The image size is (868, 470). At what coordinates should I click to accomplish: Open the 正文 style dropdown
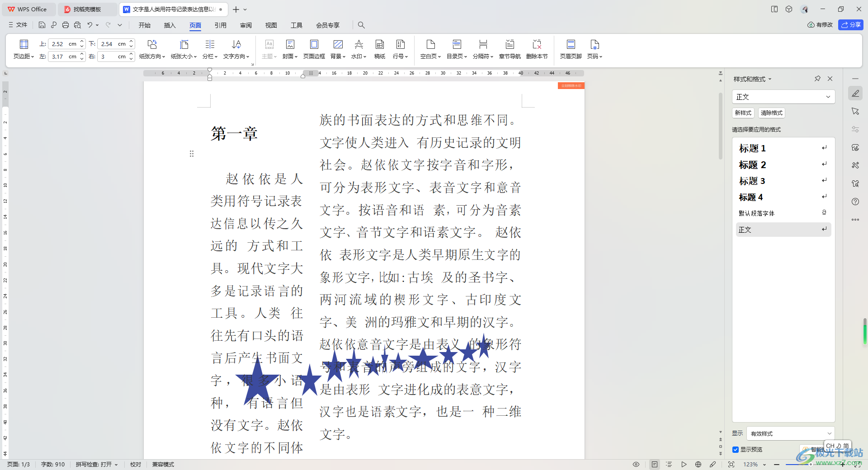tap(783, 97)
